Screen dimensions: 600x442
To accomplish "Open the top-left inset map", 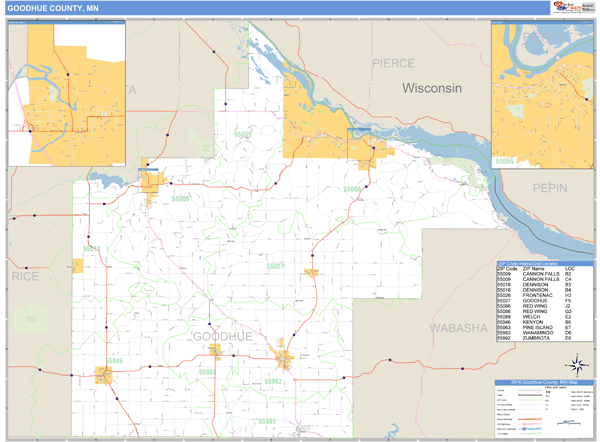I will point(67,93).
